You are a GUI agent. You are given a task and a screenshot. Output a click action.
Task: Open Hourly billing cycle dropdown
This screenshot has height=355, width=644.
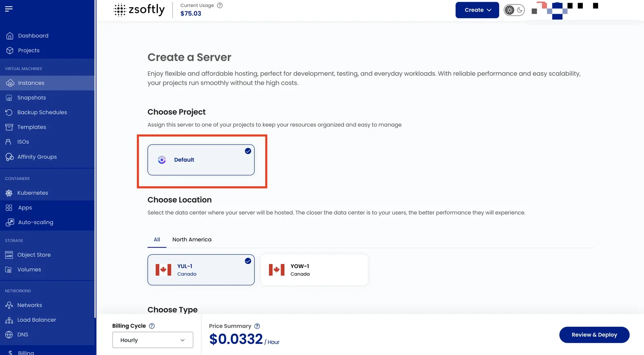153,340
